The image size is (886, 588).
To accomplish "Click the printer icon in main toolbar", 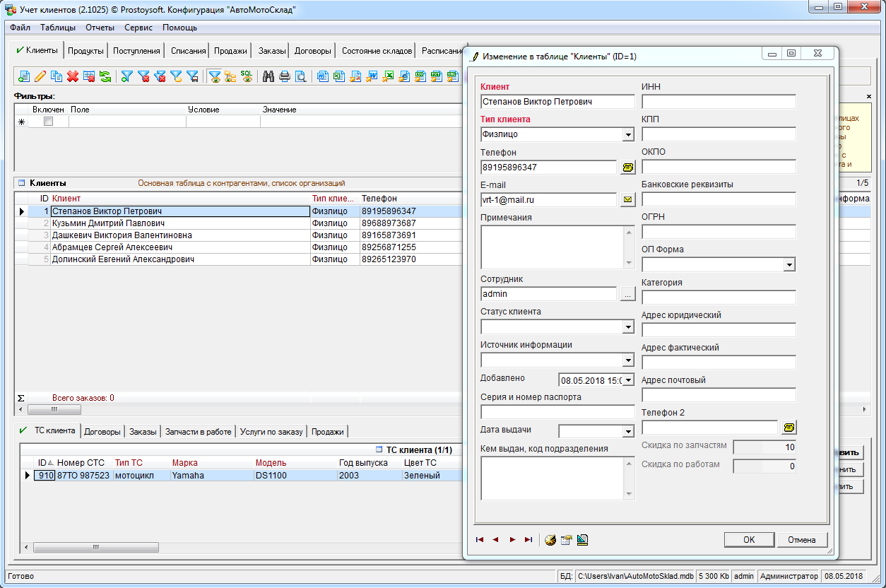I will [285, 76].
